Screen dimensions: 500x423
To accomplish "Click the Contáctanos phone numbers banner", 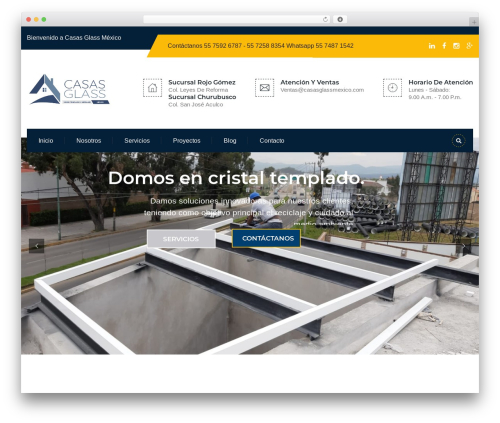I will coord(260,46).
